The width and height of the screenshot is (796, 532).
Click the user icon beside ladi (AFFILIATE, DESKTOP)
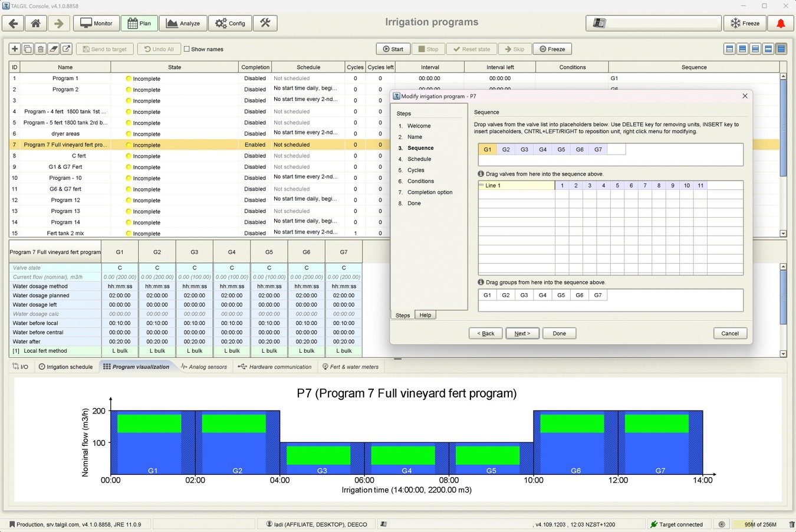[269, 524]
